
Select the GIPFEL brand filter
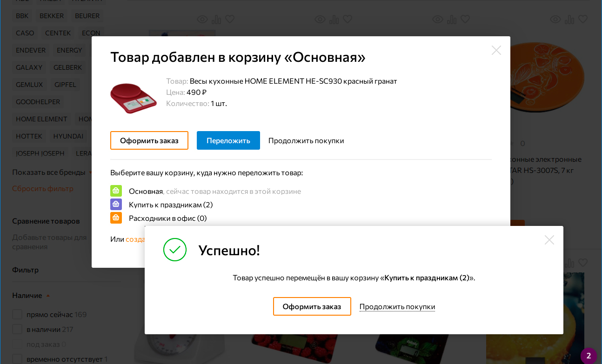[x=66, y=85]
